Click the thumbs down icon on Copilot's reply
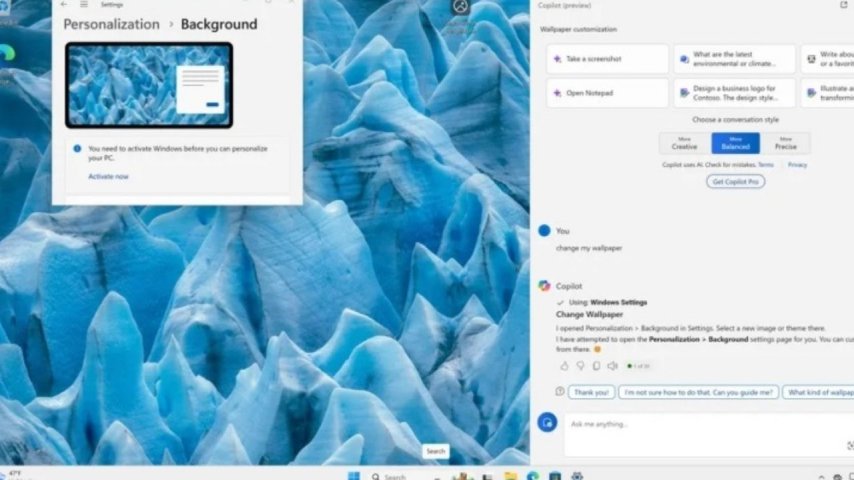This screenshot has height=480, width=854. [x=581, y=366]
